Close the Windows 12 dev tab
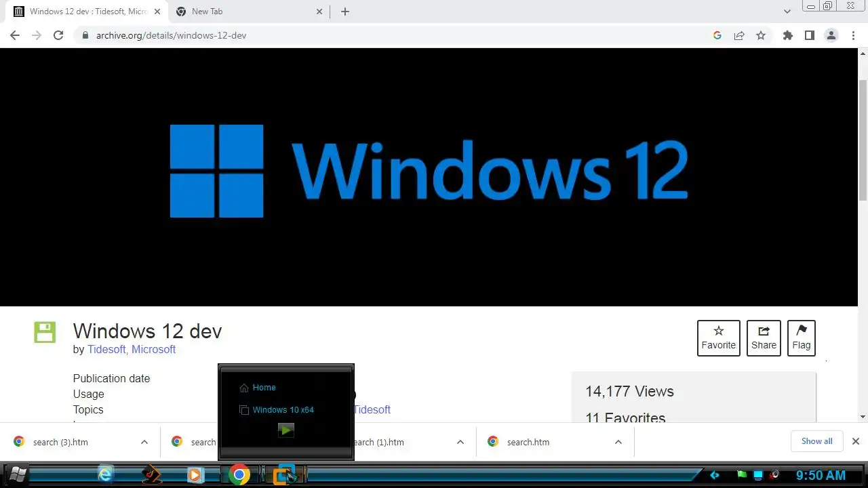 pos(157,12)
